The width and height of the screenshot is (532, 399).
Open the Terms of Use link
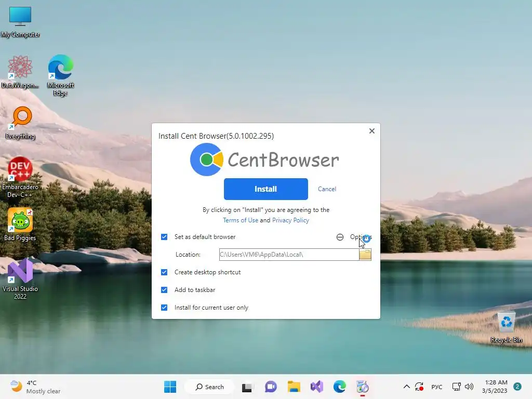pyautogui.click(x=240, y=220)
